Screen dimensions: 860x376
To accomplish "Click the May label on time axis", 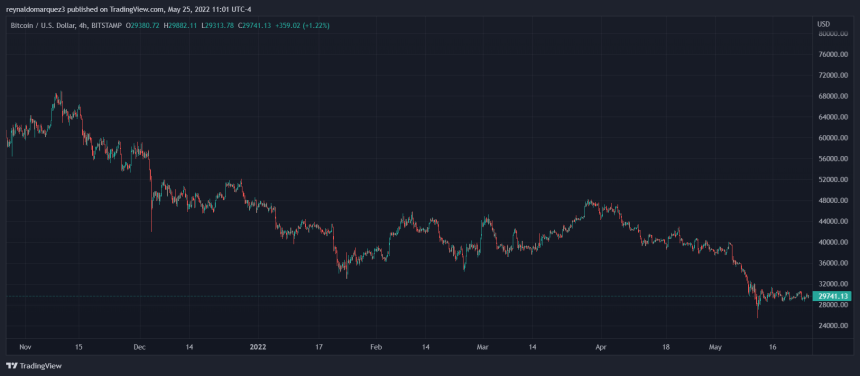I will (715, 347).
